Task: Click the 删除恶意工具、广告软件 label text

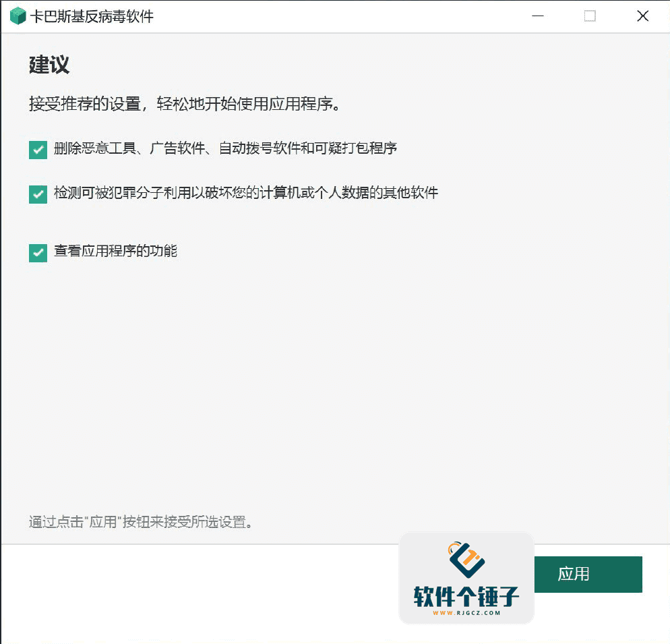Action: pyautogui.click(x=225, y=148)
